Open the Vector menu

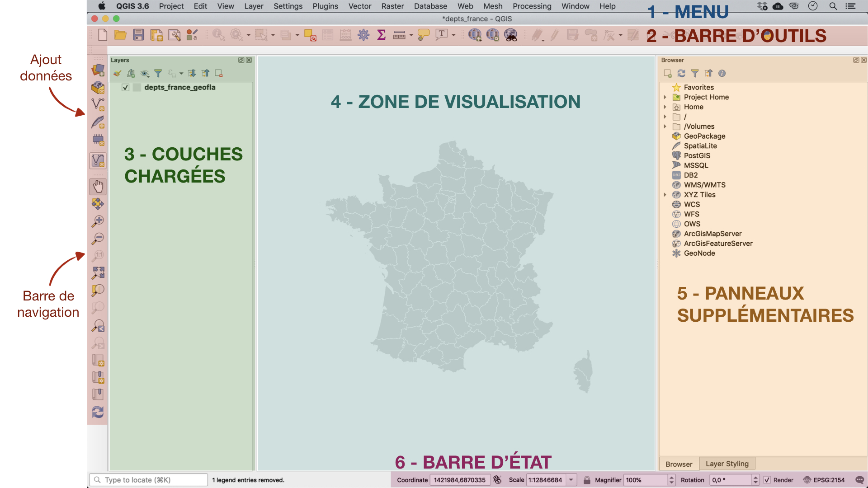coord(359,6)
